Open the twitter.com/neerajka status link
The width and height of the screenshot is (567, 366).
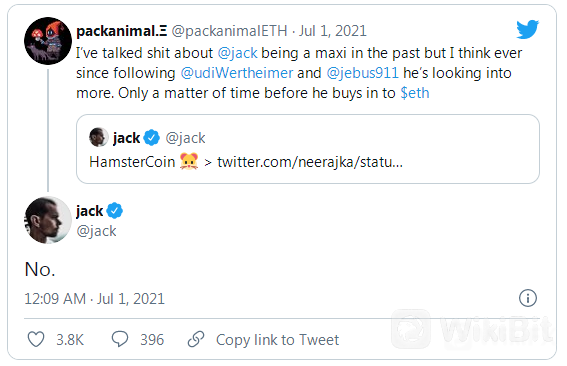tap(310, 162)
